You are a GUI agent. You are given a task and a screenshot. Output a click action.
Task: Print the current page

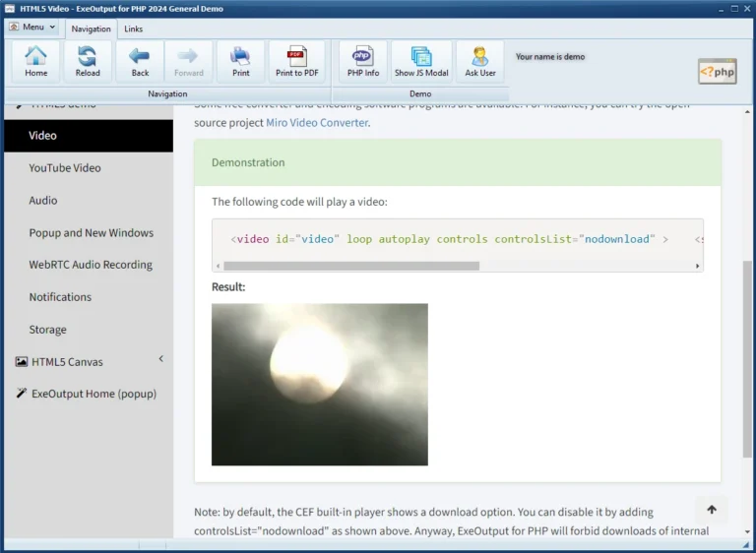point(240,61)
